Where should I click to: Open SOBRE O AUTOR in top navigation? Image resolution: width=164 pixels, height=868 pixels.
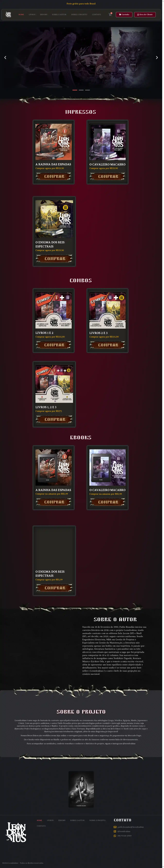59,14
